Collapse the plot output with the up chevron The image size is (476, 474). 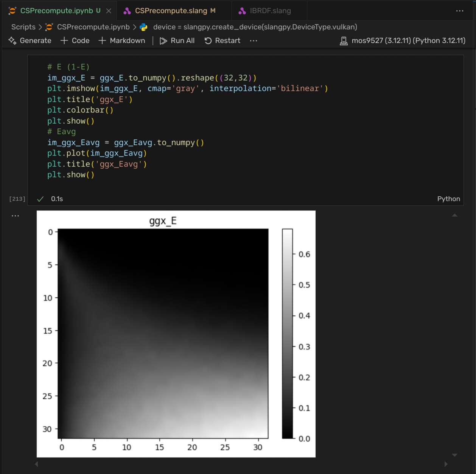[455, 215]
